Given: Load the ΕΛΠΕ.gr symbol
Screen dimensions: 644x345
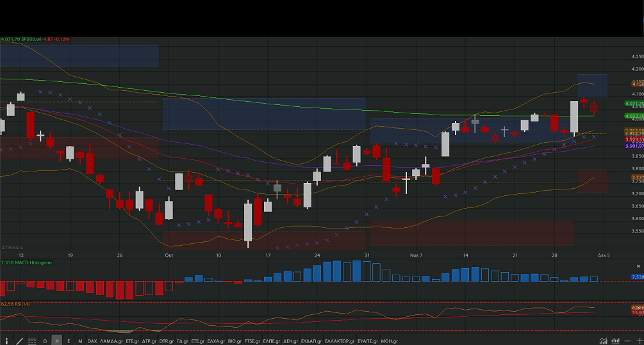Looking at the screenshot, I should click(x=272, y=341).
